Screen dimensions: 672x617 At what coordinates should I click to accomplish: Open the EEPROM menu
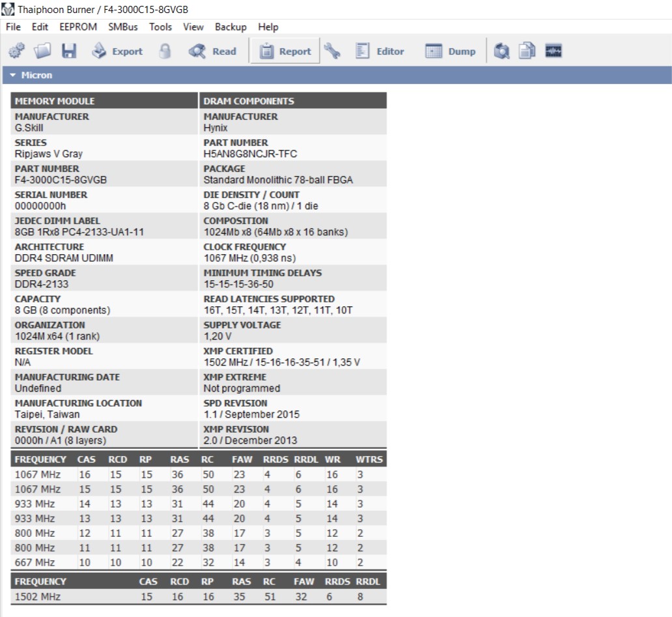(78, 27)
